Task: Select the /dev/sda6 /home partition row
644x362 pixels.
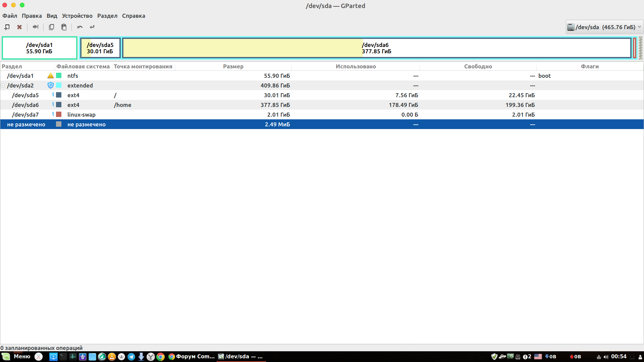Action: pos(201,105)
